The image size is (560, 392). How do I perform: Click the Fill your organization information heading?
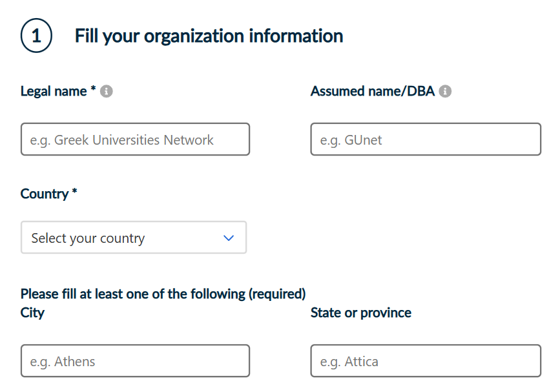(x=209, y=36)
